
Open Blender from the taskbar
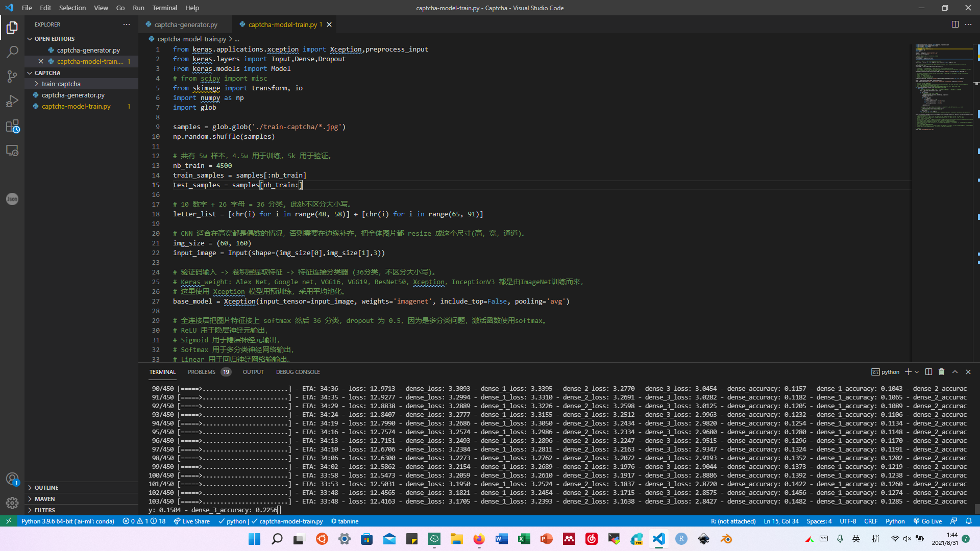pyautogui.click(x=726, y=539)
